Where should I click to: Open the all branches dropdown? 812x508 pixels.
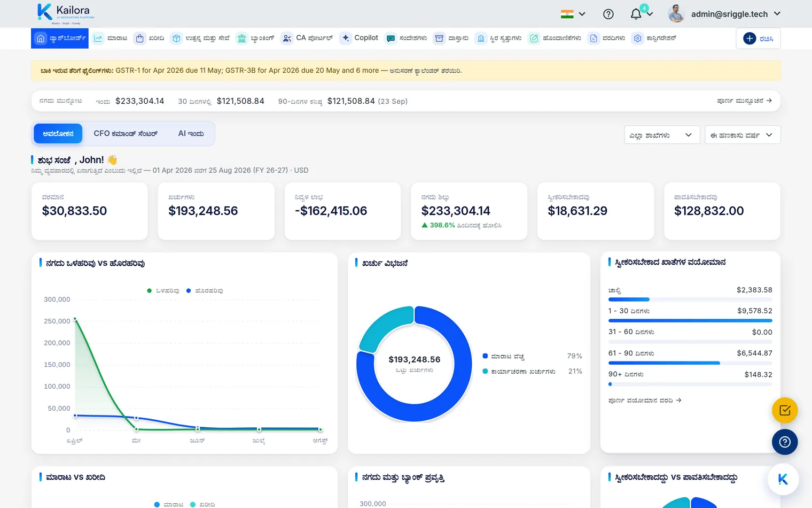click(x=661, y=135)
